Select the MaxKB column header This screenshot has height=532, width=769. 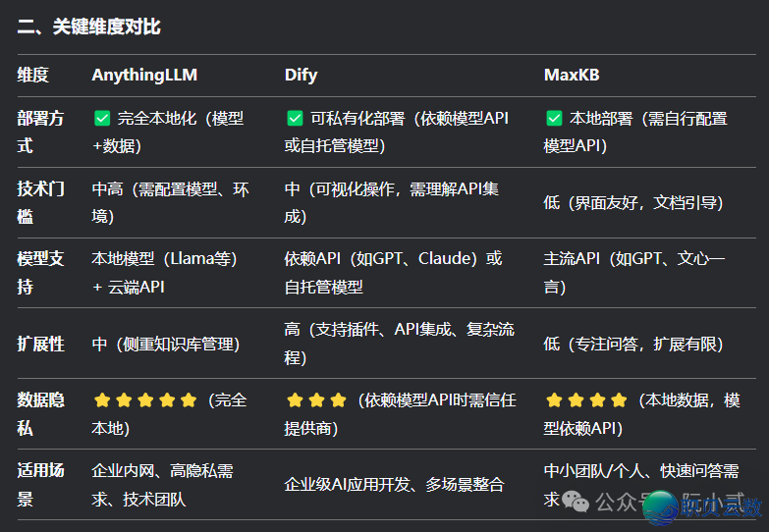tap(572, 75)
